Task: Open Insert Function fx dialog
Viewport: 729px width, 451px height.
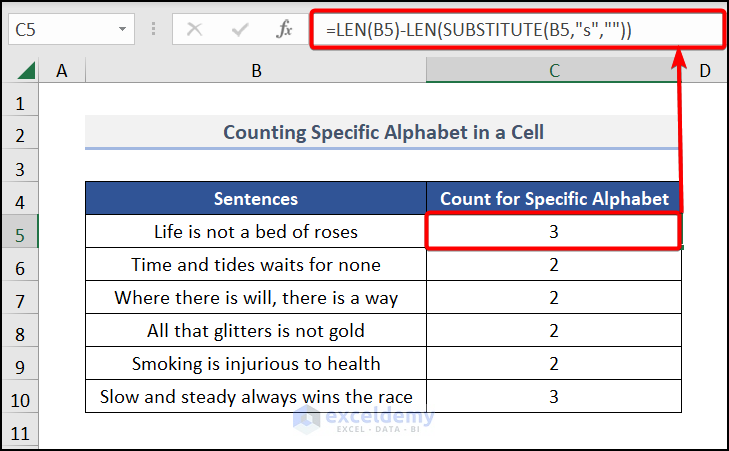Action: pos(285,30)
